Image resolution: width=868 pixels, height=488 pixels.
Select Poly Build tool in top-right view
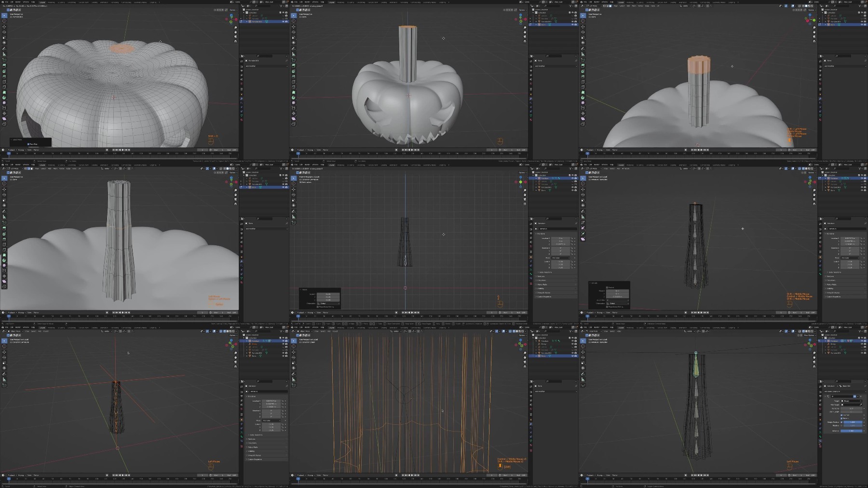pos(583,93)
